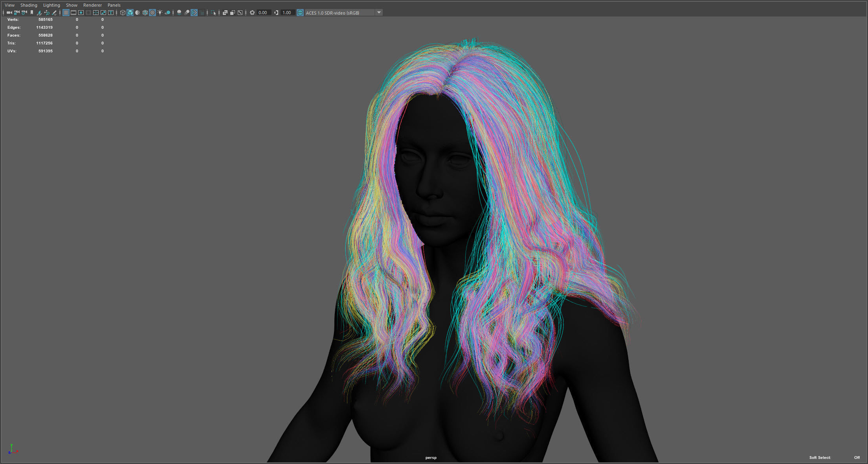Click the UVs value 591395
This screenshot has width=868, height=464.
tap(46, 51)
